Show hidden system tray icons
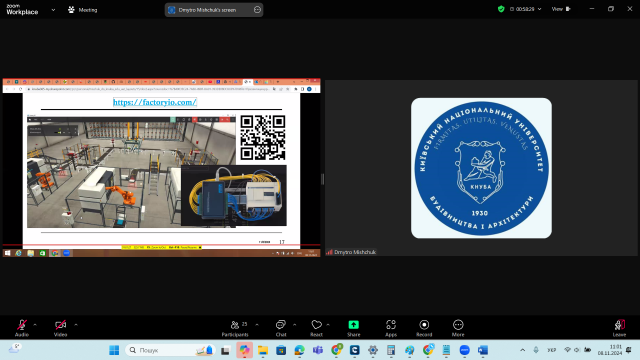The image size is (640, 360). pyautogui.click(x=522, y=350)
